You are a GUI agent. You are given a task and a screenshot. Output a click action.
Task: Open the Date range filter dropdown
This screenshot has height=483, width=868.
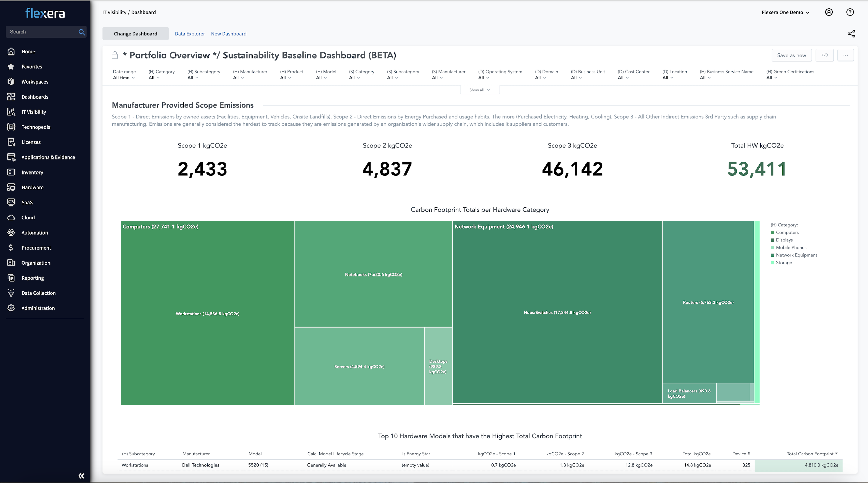pos(124,78)
